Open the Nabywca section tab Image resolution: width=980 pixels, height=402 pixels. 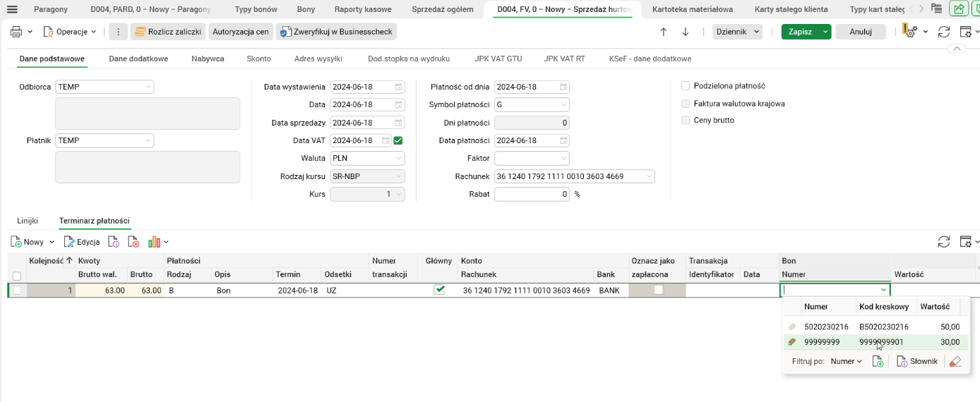208,59
